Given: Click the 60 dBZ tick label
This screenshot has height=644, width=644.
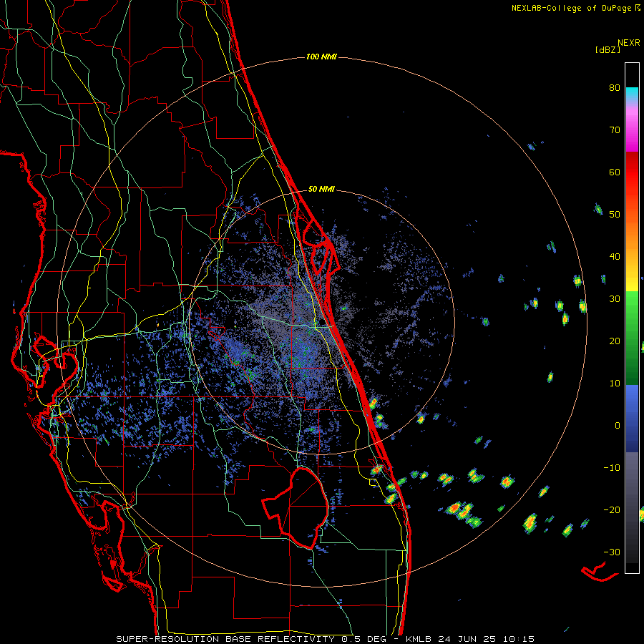Looking at the screenshot, I should click(x=615, y=172).
